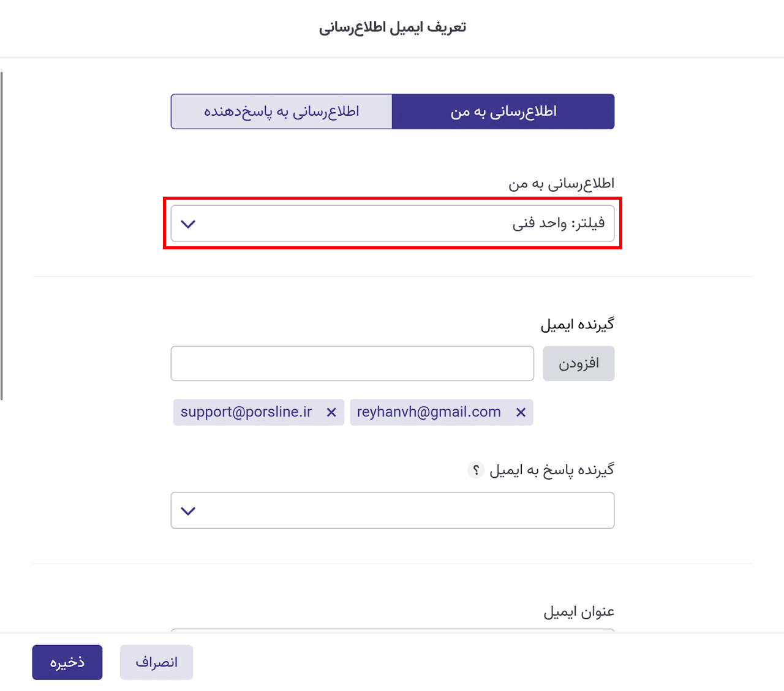The height and width of the screenshot is (691, 784).
Task: Click the reyhanvh@gmail.com email chip text
Action: point(429,412)
